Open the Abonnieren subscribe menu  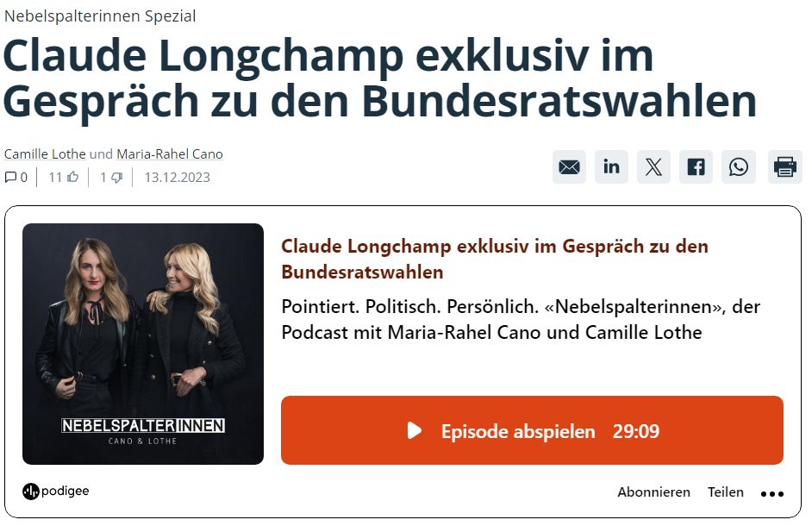pos(653,492)
